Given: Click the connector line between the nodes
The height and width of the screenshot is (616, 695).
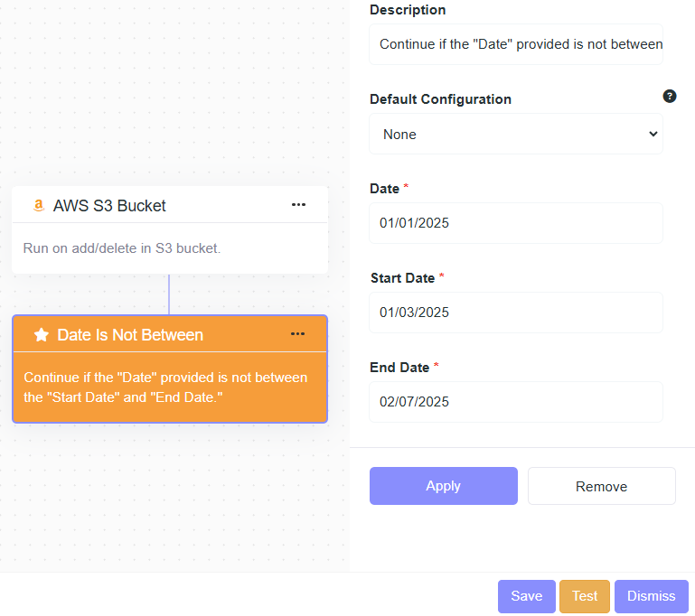Looking at the screenshot, I should [x=169, y=294].
